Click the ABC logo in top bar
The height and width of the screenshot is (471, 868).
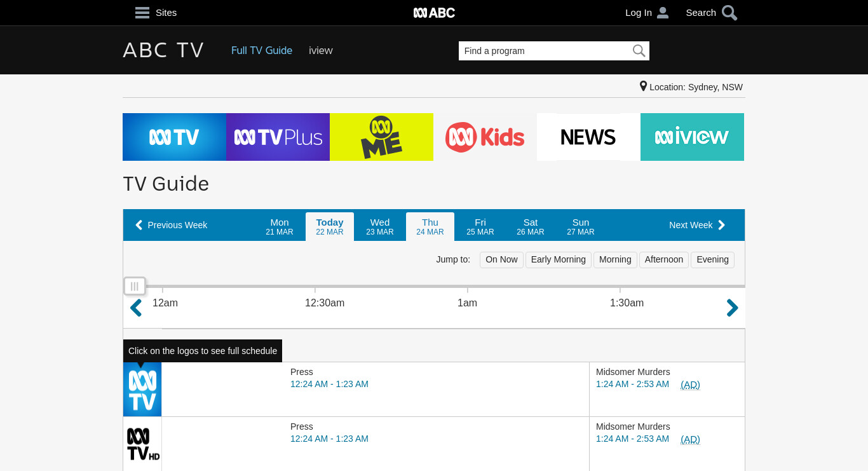(434, 13)
